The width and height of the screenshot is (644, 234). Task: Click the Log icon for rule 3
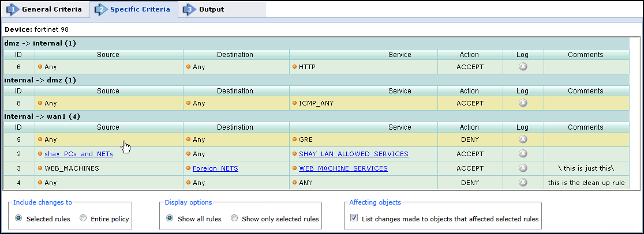522,168
